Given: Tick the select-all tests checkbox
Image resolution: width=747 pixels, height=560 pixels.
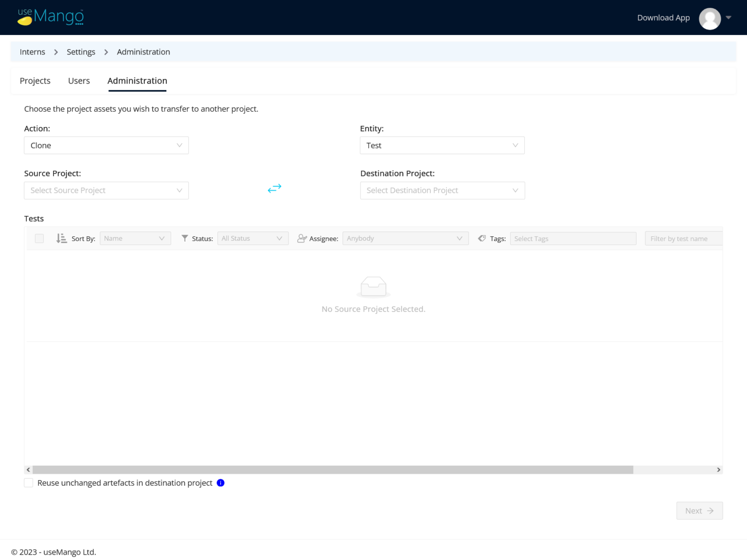Looking at the screenshot, I should (39, 238).
